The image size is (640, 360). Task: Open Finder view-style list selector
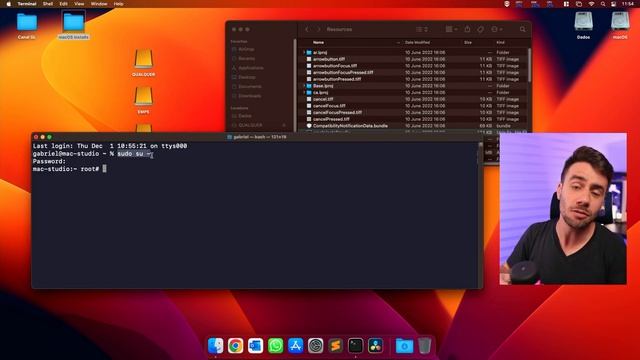(x=422, y=29)
